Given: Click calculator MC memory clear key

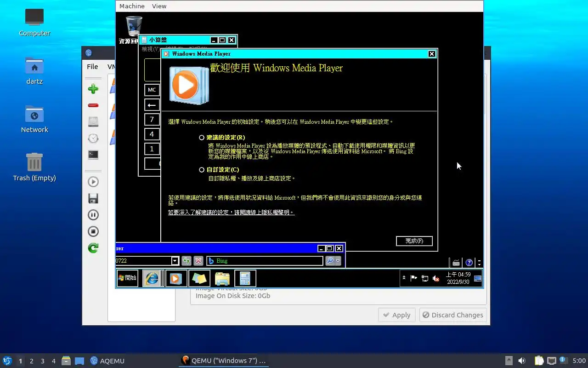Looking at the screenshot, I should coord(152,90).
